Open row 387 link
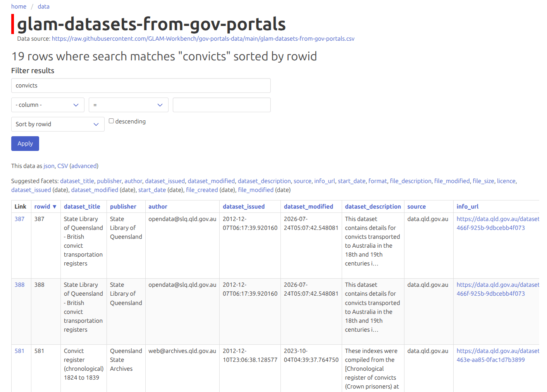This screenshot has width=547, height=392. (19, 219)
